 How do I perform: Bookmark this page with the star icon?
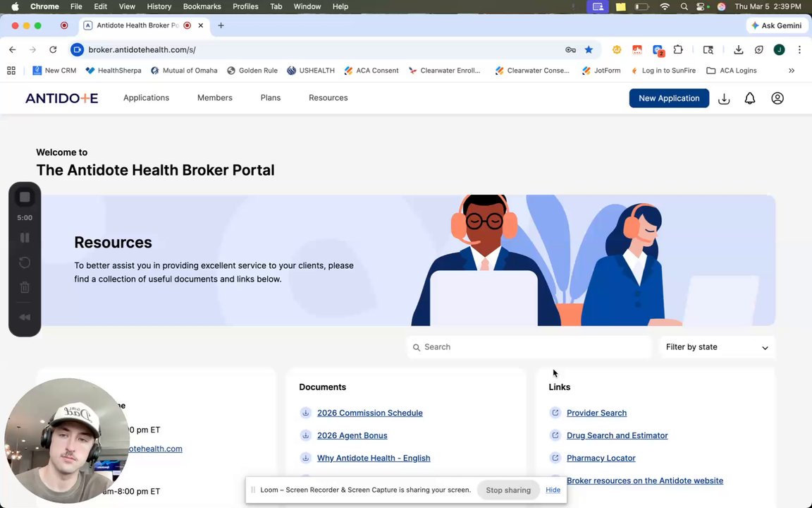click(x=589, y=50)
